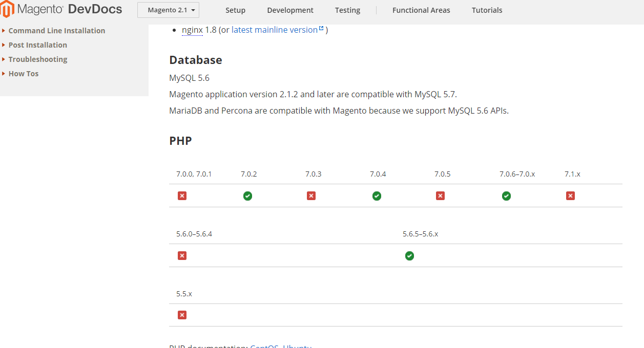Click the 7.0.0, 7.0.1 column header
Screen dimensions: 644x348
[194, 174]
